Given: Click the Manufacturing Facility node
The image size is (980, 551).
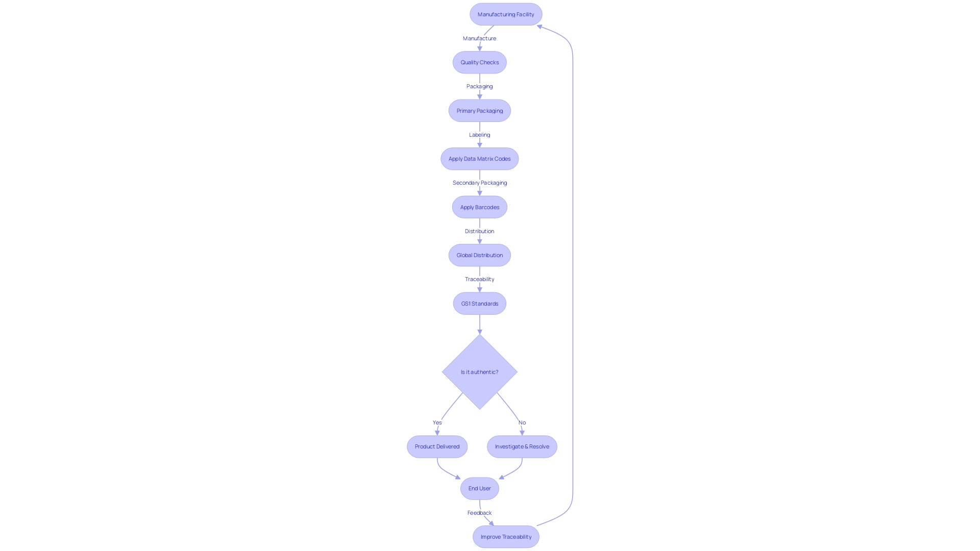Looking at the screenshot, I should 505,14.
